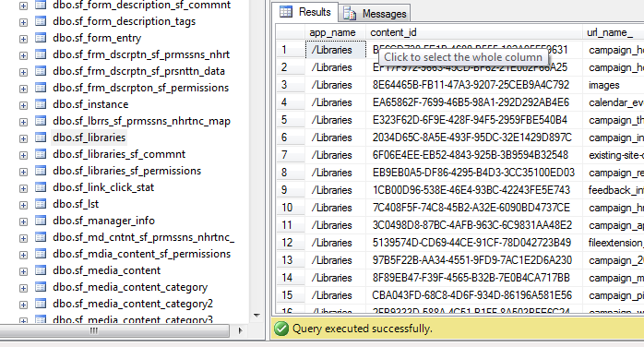Select row header number 15
The image size is (644, 347).
click(290, 295)
